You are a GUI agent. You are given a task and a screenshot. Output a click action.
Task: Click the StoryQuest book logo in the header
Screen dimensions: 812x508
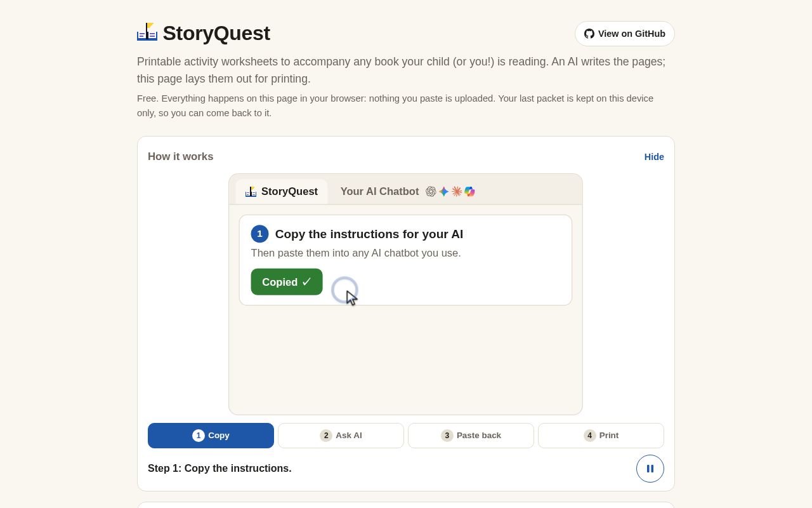coord(147,32)
